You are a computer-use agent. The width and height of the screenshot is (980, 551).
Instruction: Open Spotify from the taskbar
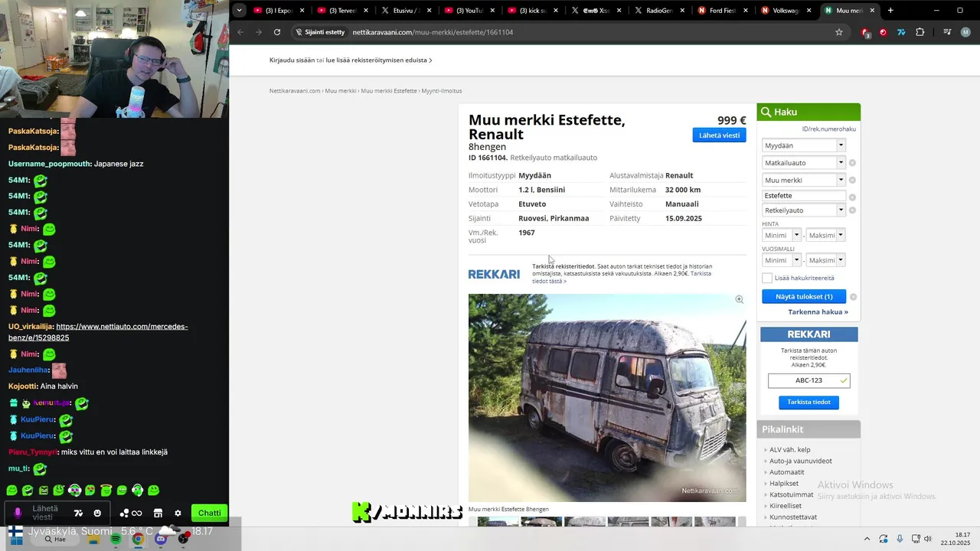pyautogui.click(x=116, y=539)
